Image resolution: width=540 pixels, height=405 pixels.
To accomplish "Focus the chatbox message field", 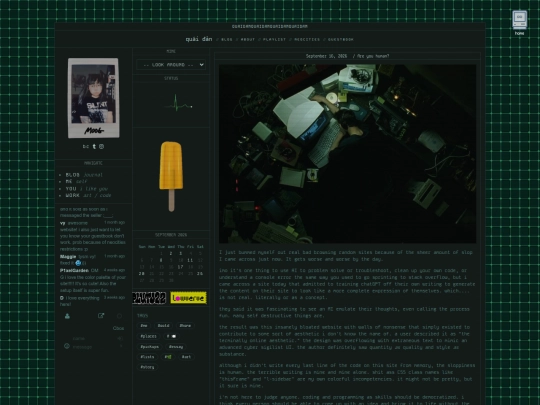I will [93, 347].
